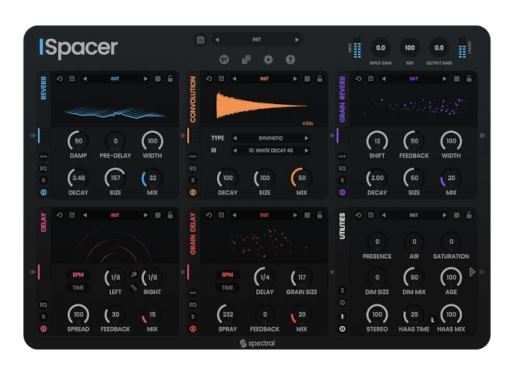514x375 pixels.
Task: Select TIME mode in the Delay module
Action: pos(78,287)
